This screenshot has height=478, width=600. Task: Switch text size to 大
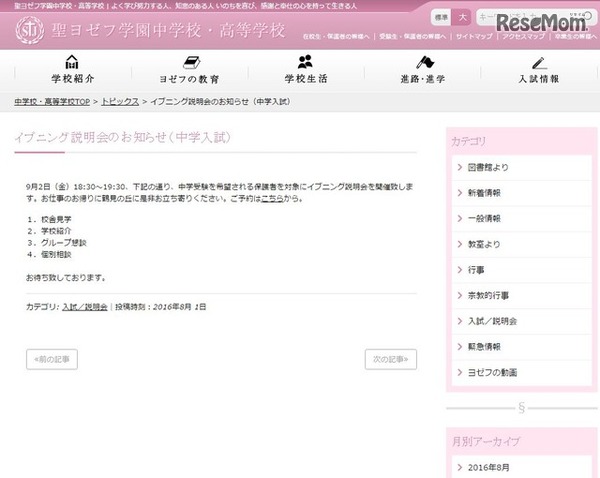point(462,18)
